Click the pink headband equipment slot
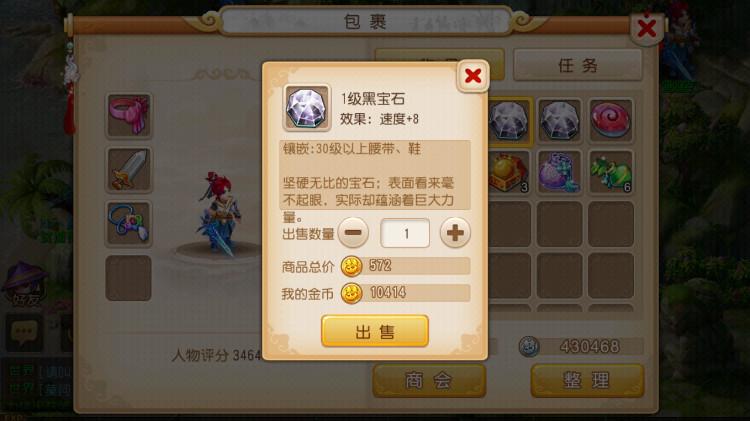The height and width of the screenshot is (421, 750). [129, 116]
